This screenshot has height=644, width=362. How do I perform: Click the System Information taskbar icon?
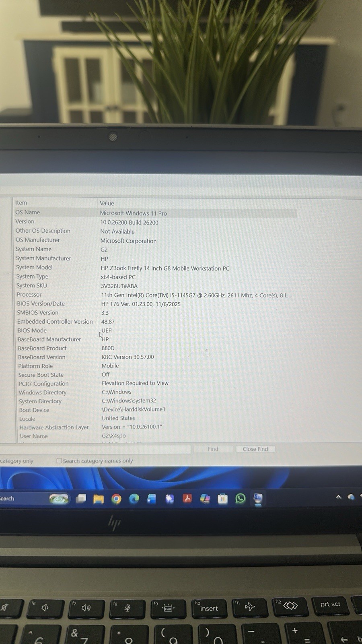tap(258, 499)
